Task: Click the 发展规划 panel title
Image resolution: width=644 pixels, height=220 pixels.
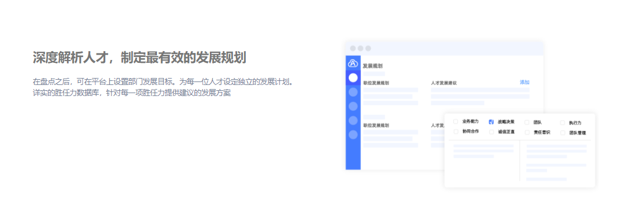Action: pyautogui.click(x=373, y=66)
